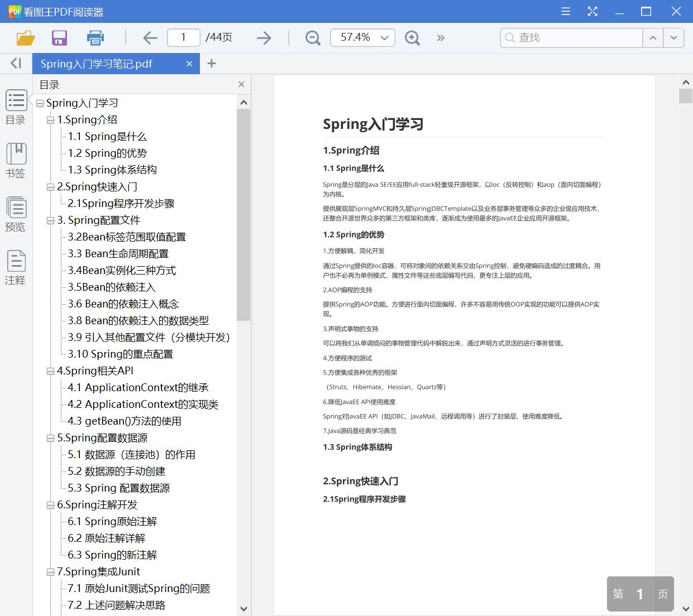Viewport: 693px width, 616px height.
Task: Open the 预览 thumbnails panel
Action: (16, 214)
